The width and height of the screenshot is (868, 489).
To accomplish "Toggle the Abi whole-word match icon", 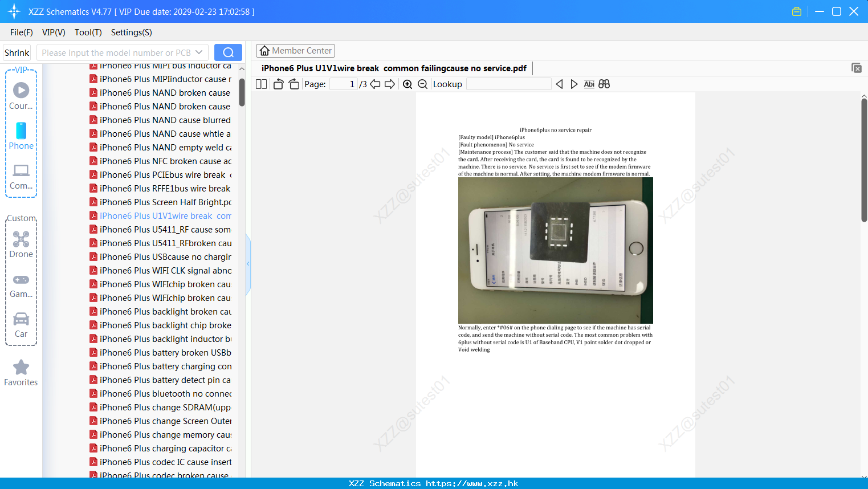I will 589,84.
